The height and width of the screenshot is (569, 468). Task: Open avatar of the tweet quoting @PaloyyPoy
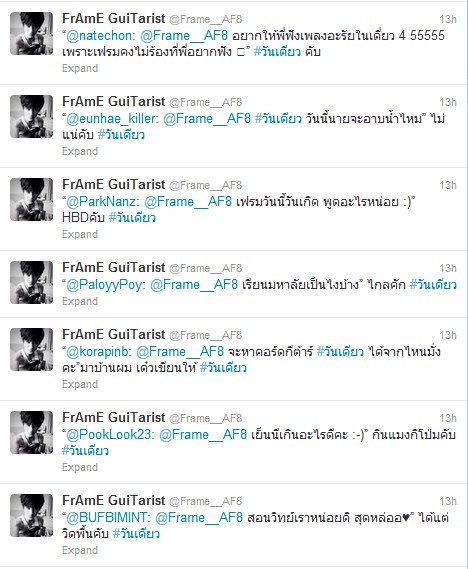click(32, 282)
